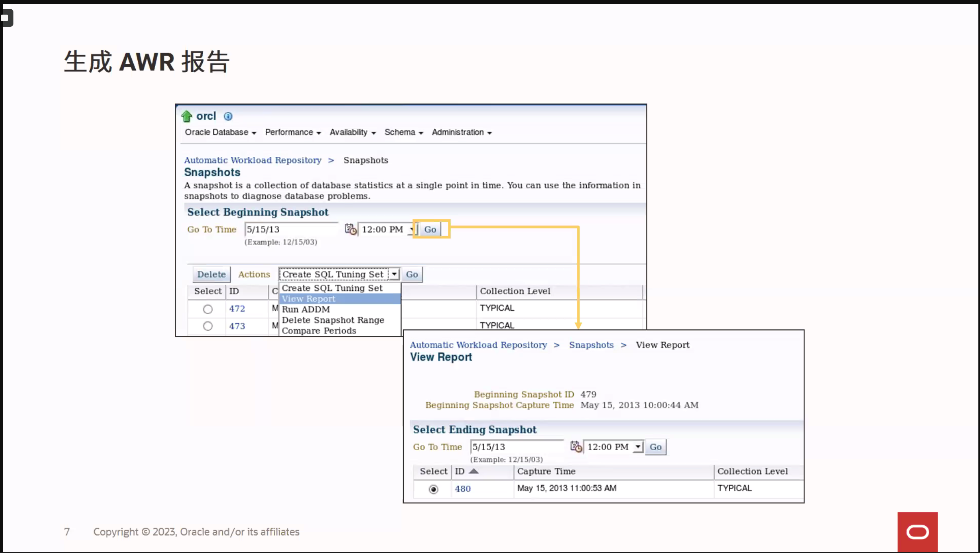Select radio button for snapshot 473
The image size is (980, 553).
(208, 326)
